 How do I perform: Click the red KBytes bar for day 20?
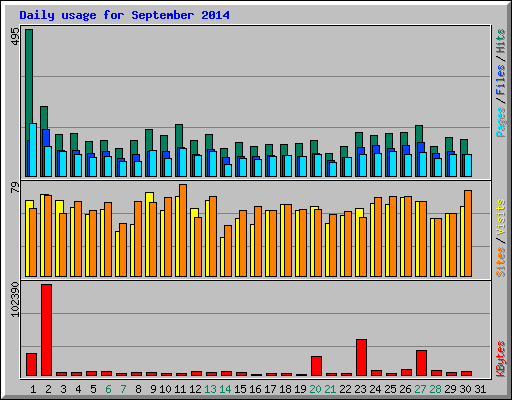(x=316, y=366)
